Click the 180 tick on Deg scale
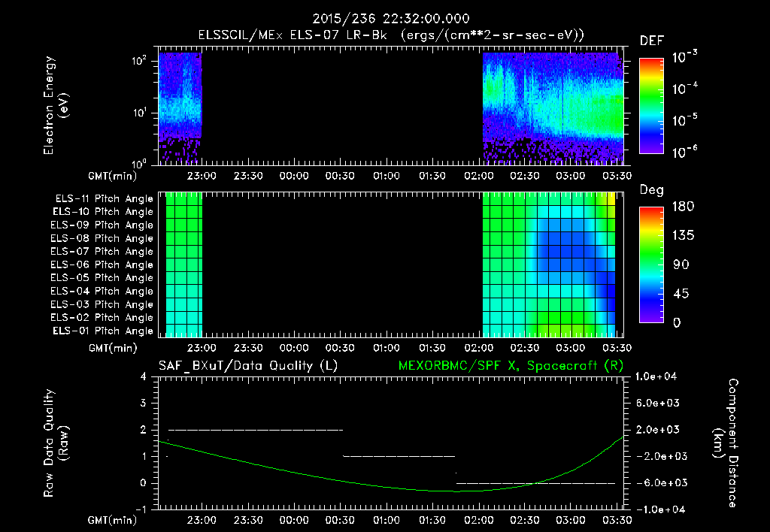The image size is (770, 532). (x=683, y=207)
